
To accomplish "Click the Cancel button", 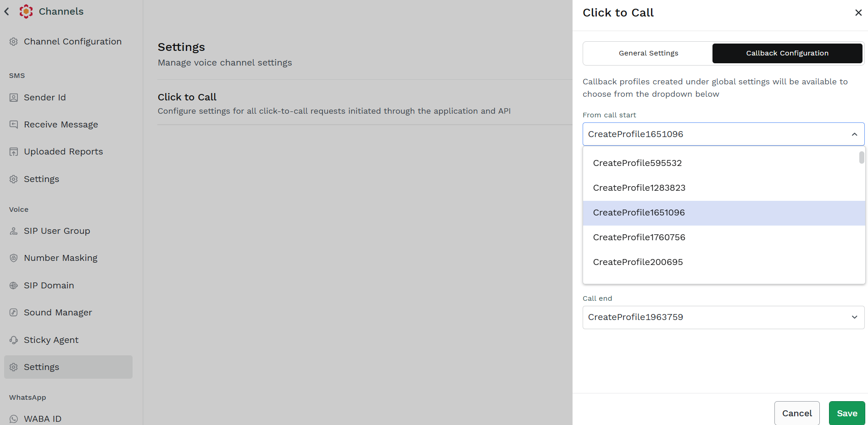I will 797,413.
